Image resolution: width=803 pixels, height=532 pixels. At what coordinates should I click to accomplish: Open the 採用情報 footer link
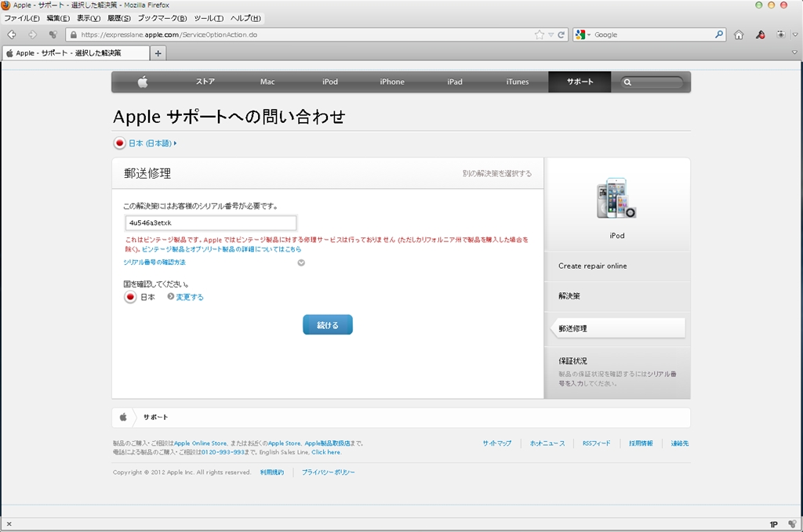641,443
